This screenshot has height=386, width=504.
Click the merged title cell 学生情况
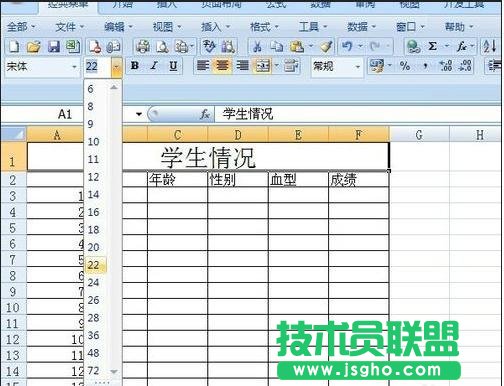208,157
